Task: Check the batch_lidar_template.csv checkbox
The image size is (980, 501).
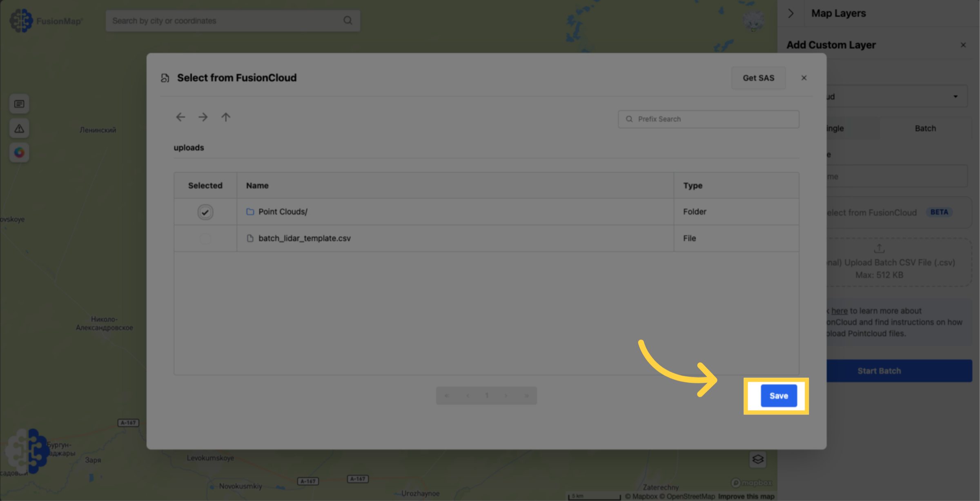Action: (205, 239)
